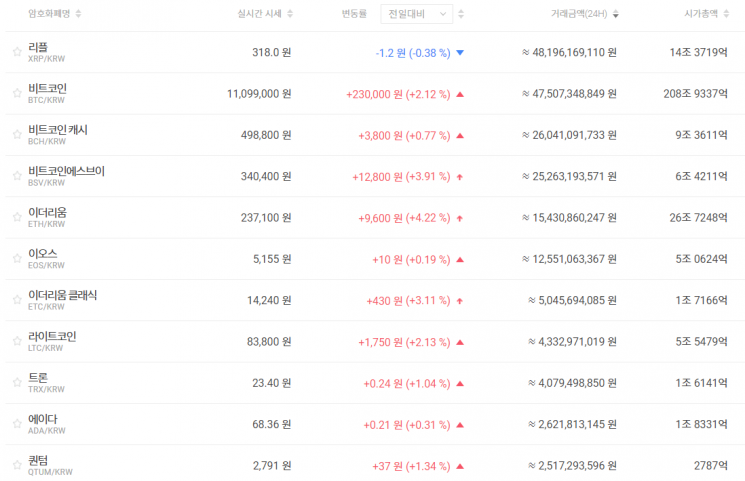Mark 이더리움 클래식 as favorite

coord(17,300)
